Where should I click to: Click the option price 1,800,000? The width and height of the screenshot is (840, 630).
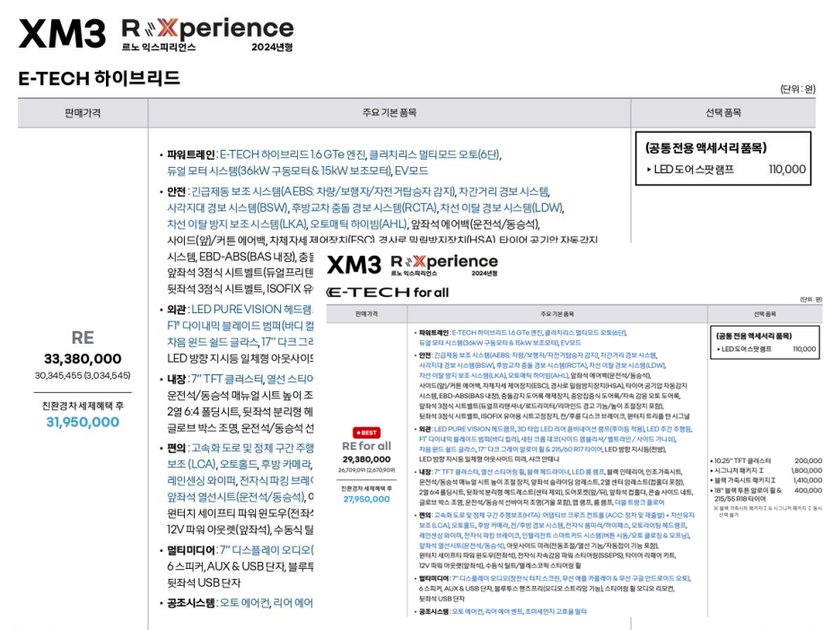tap(806, 470)
